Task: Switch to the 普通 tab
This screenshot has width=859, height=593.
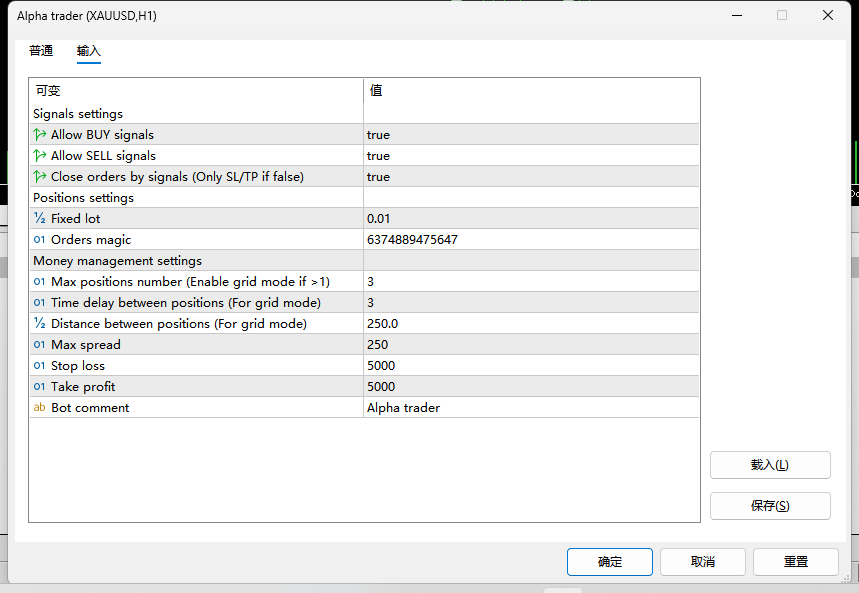Action: pyautogui.click(x=41, y=51)
